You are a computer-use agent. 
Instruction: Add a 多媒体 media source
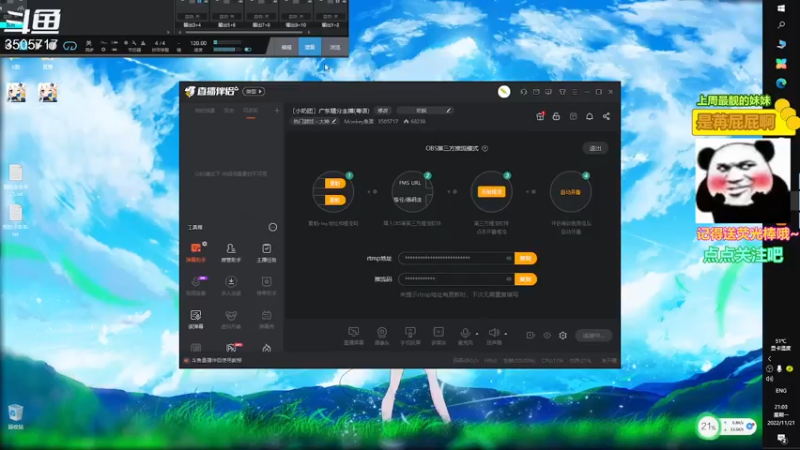(438, 336)
